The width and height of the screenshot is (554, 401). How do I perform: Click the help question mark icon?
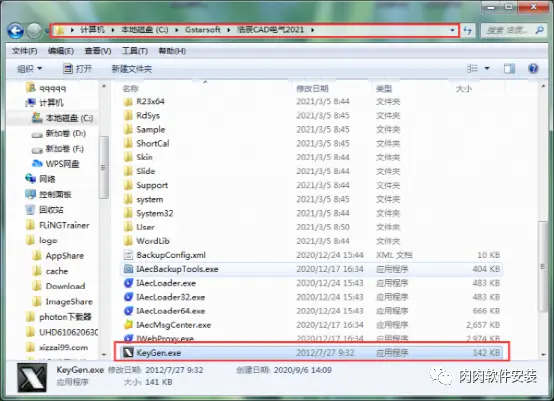coord(533,68)
